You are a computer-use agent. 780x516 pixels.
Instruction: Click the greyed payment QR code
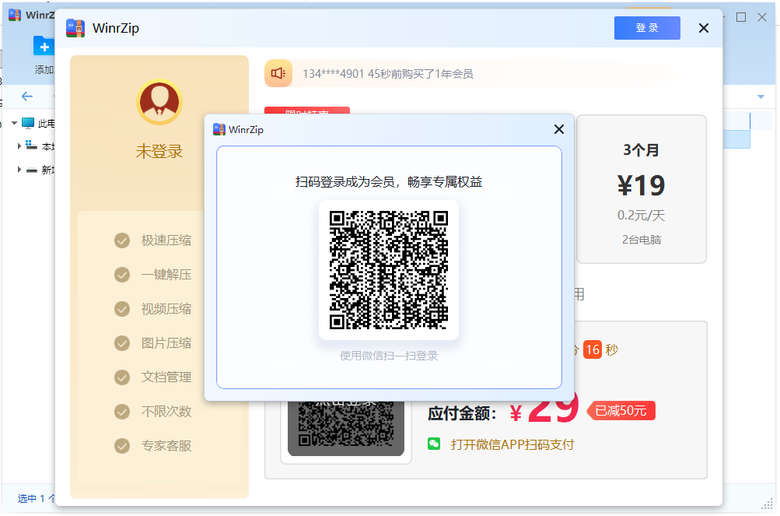tap(346, 428)
